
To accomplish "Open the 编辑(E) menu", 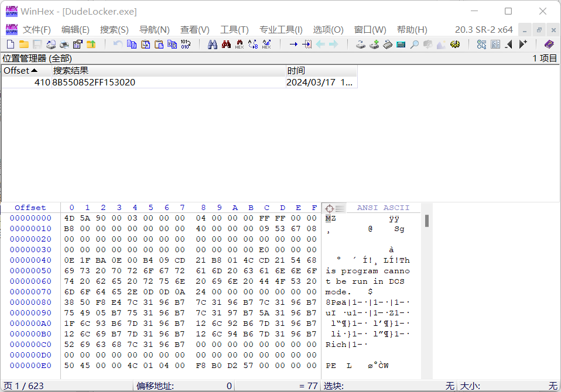I will click(x=75, y=30).
